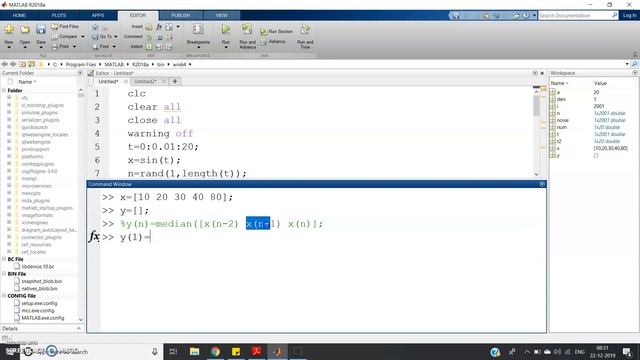Image resolution: width=640 pixels, height=360 pixels.
Task: Collapse the BIN File group
Action: pos(4,274)
